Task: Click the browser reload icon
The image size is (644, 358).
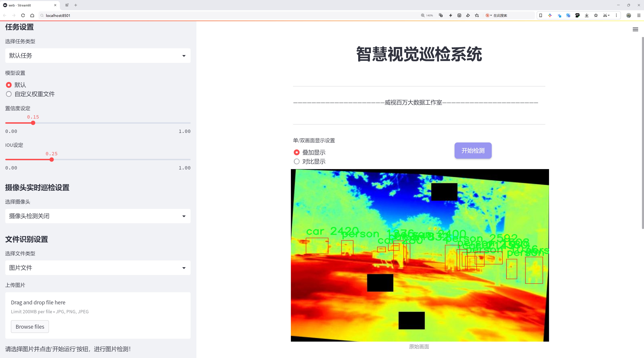Action: coord(23,16)
